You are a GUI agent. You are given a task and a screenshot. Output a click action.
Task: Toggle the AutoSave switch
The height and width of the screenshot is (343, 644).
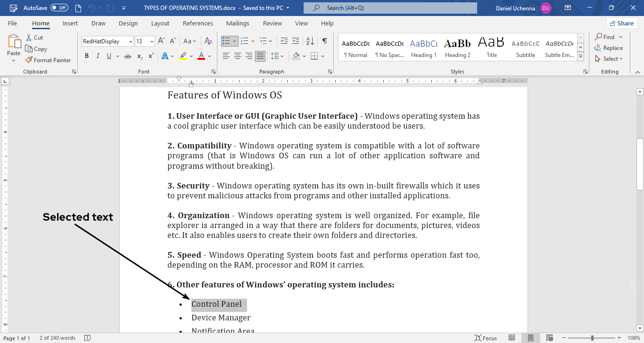tap(59, 8)
